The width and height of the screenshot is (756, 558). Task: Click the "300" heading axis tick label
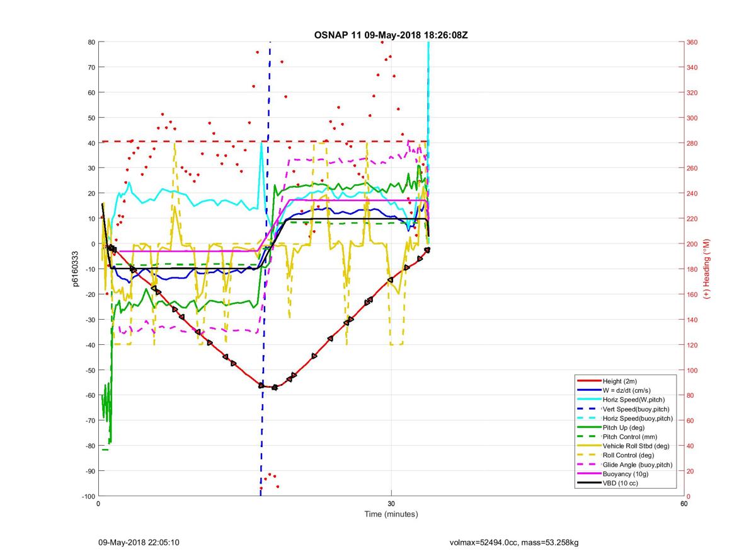point(692,118)
